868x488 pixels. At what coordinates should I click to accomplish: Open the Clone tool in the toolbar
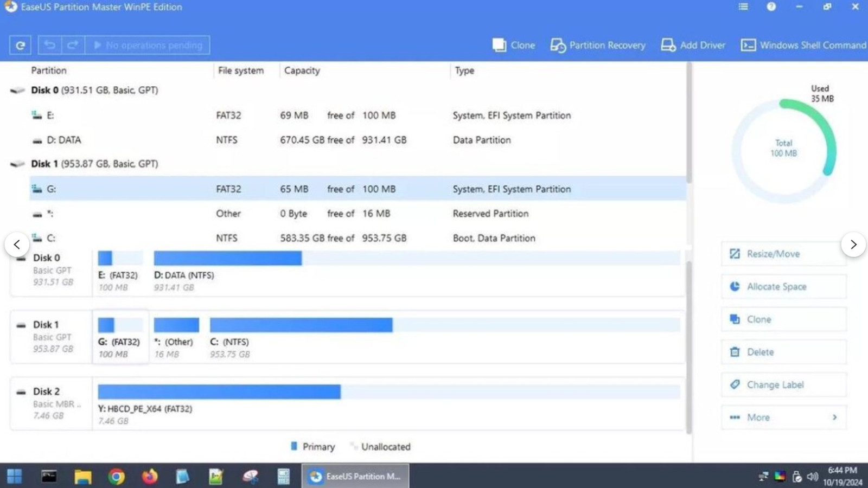coord(513,45)
